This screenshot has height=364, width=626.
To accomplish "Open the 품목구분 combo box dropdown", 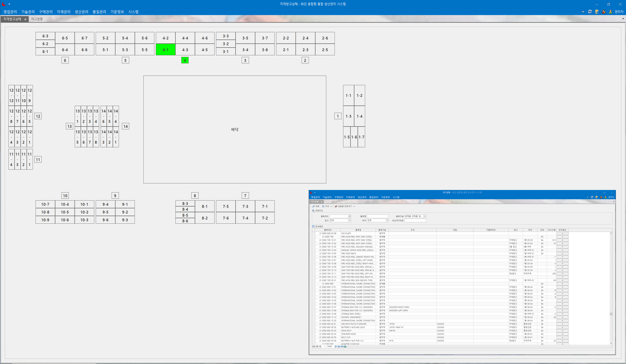I will 425,216.
